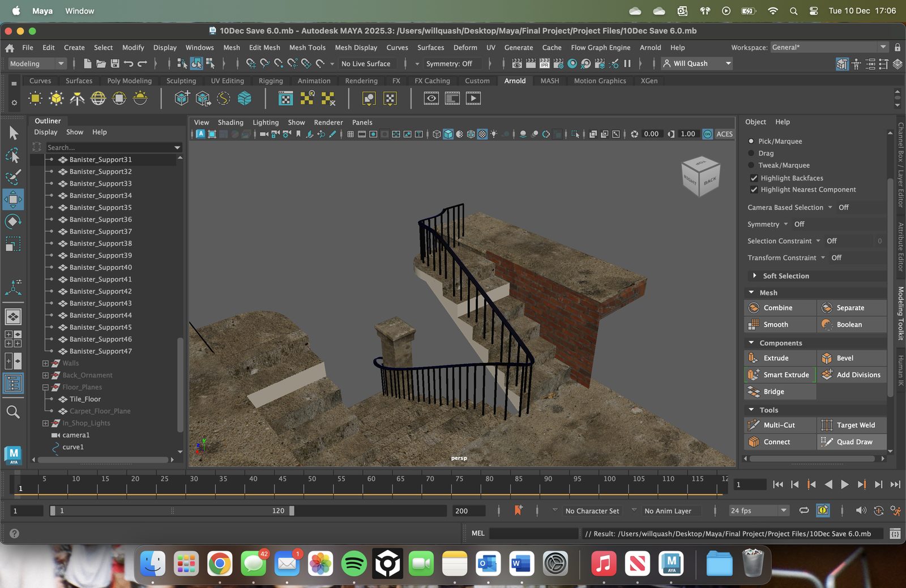The height and width of the screenshot is (588, 906).
Task: Activate the Multi-Cut tool
Action: pyautogui.click(x=780, y=425)
